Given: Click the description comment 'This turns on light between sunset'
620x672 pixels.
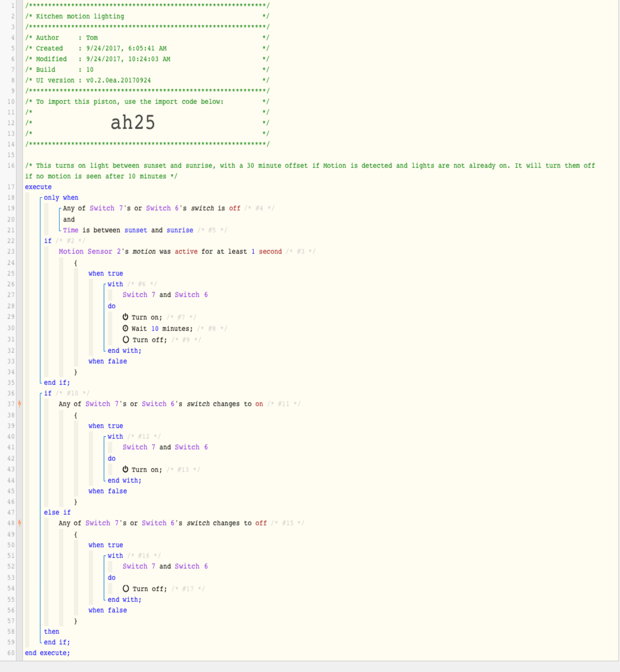Looking at the screenshot, I should 310,171.
